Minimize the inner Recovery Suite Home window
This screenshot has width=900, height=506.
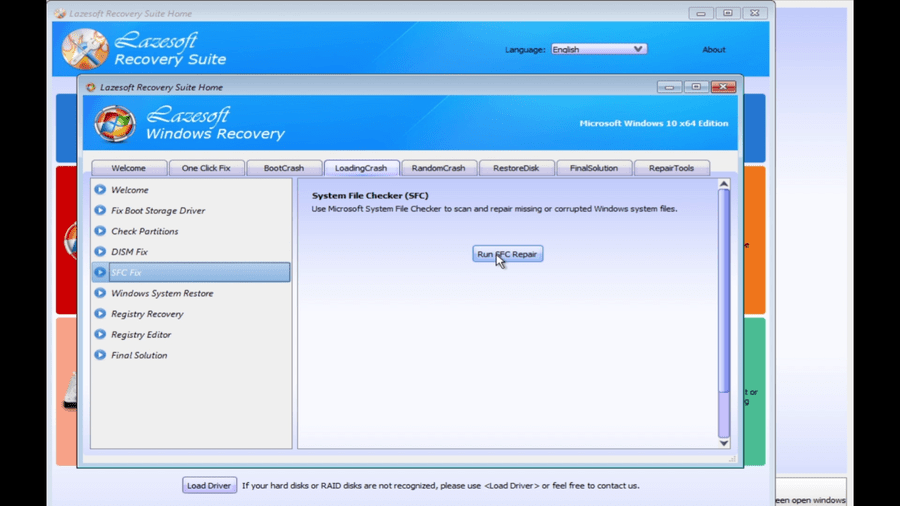(x=669, y=87)
